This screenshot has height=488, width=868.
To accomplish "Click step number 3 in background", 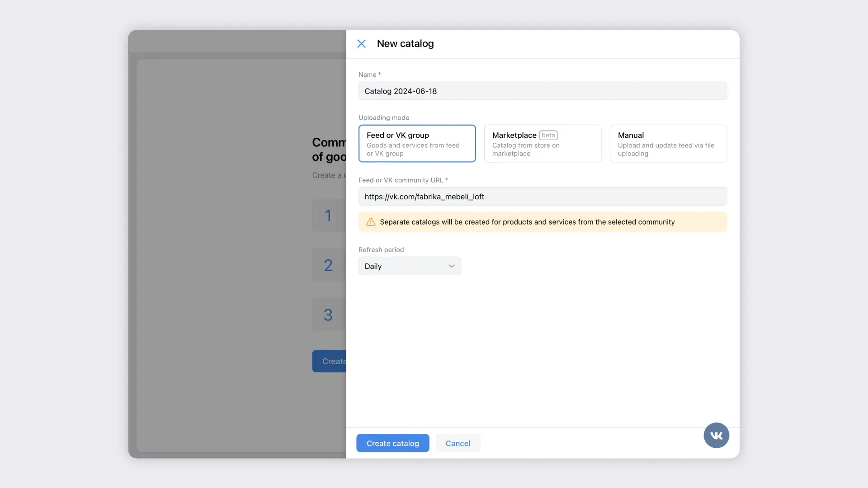I will [x=328, y=315].
